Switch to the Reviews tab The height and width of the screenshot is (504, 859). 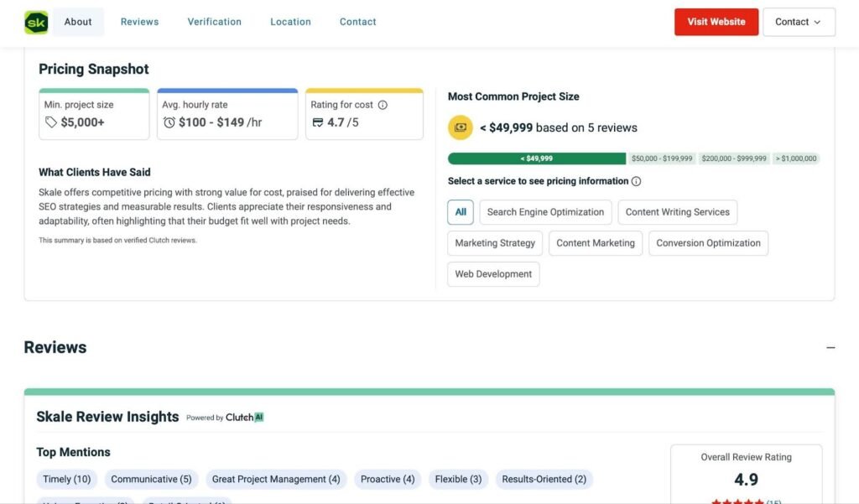click(x=140, y=22)
